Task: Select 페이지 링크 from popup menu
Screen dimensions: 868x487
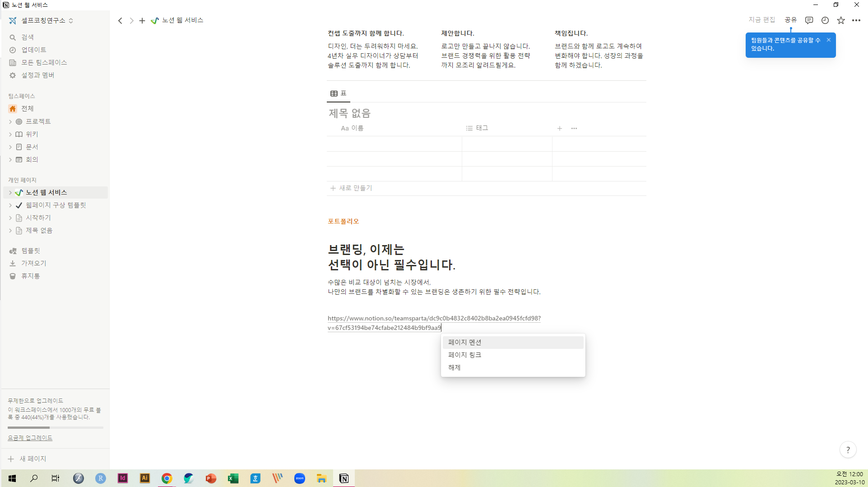Action: [513, 355]
